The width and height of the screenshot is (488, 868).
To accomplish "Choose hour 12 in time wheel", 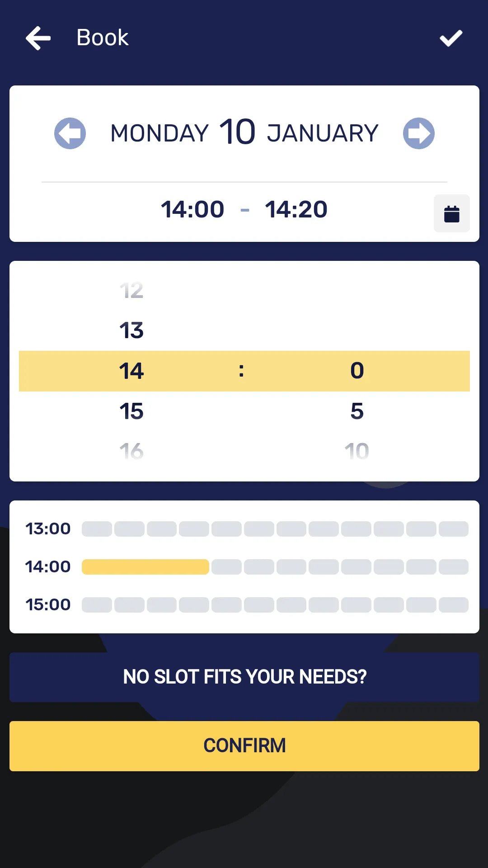I will click(131, 290).
